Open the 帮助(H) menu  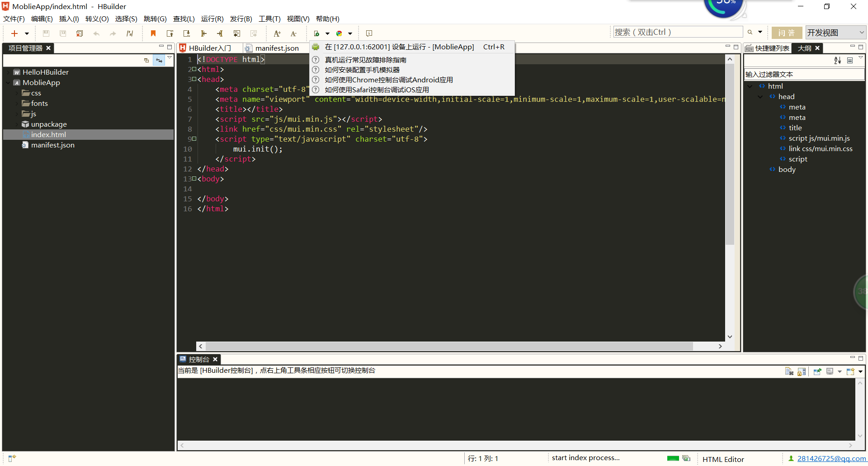327,19
